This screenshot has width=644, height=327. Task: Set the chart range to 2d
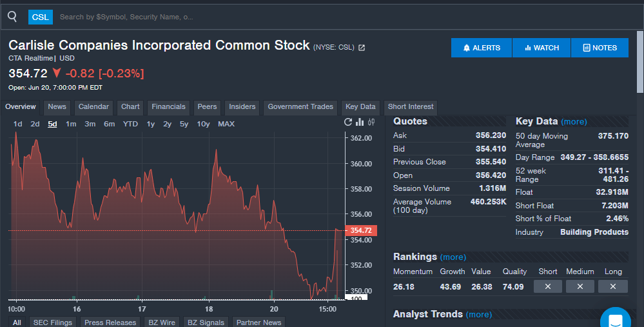click(x=35, y=124)
